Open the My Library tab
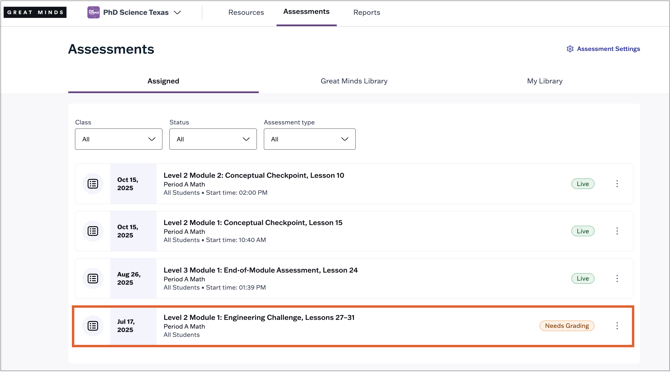This screenshot has width=670, height=372. tap(544, 81)
